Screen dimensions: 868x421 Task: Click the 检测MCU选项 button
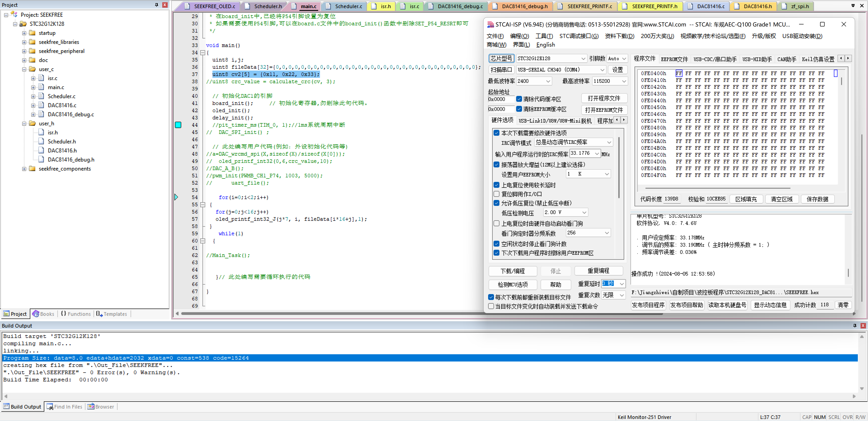tap(513, 284)
